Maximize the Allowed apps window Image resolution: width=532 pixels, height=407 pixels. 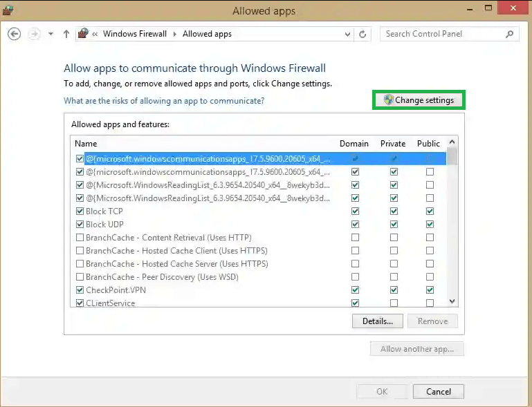tap(488, 8)
